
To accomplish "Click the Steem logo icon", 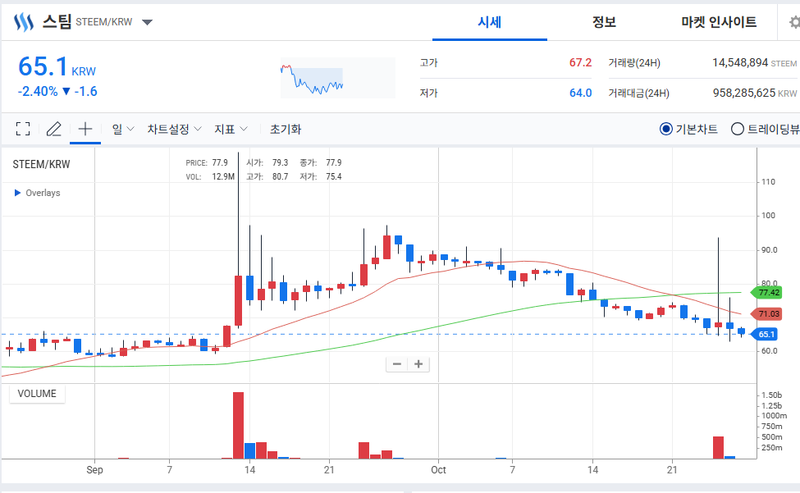I will [23, 22].
